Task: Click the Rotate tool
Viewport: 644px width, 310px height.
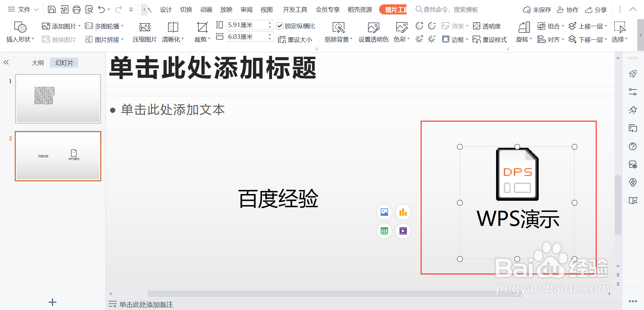Action: 524,32
